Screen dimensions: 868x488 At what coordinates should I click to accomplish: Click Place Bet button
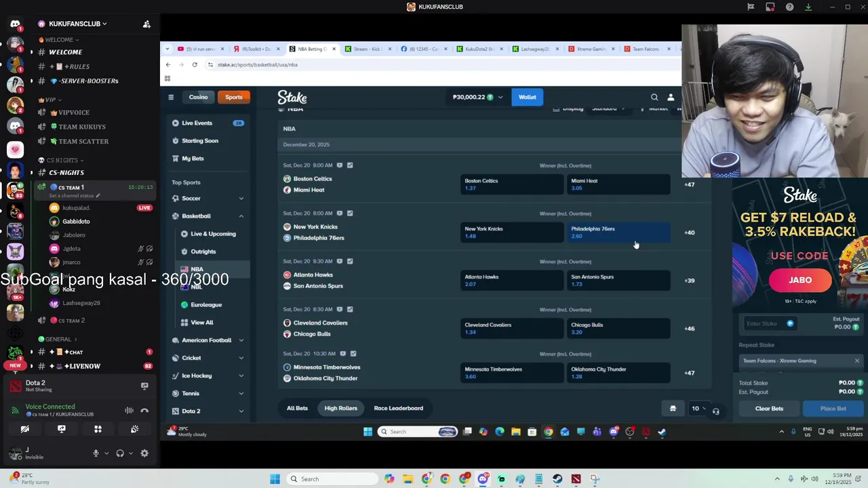point(833,409)
